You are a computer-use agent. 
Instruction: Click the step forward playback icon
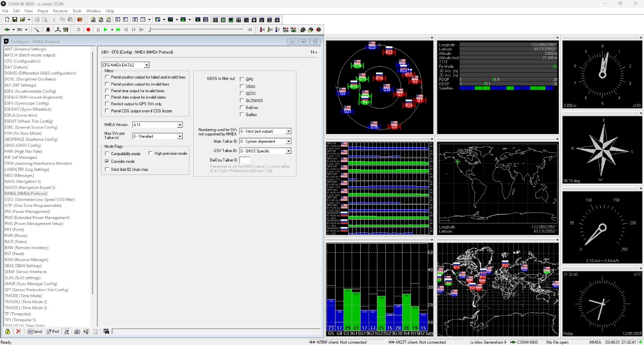(134, 30)
